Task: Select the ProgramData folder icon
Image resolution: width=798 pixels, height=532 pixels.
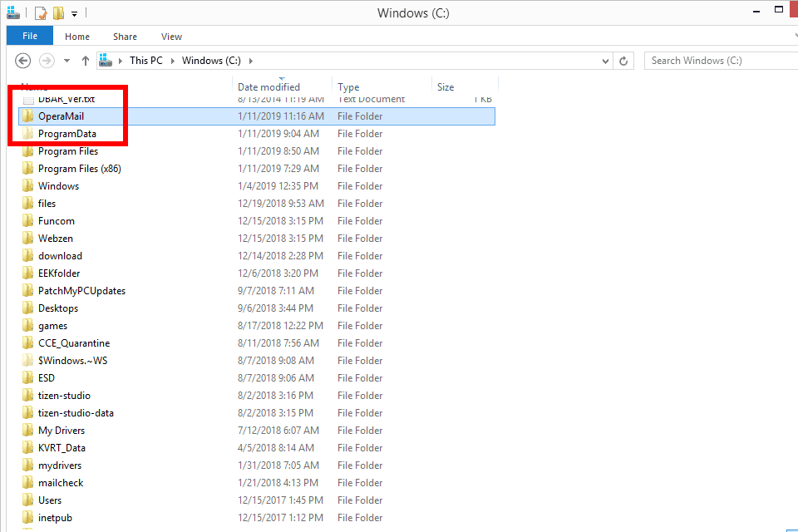Action: pos(28,134)
